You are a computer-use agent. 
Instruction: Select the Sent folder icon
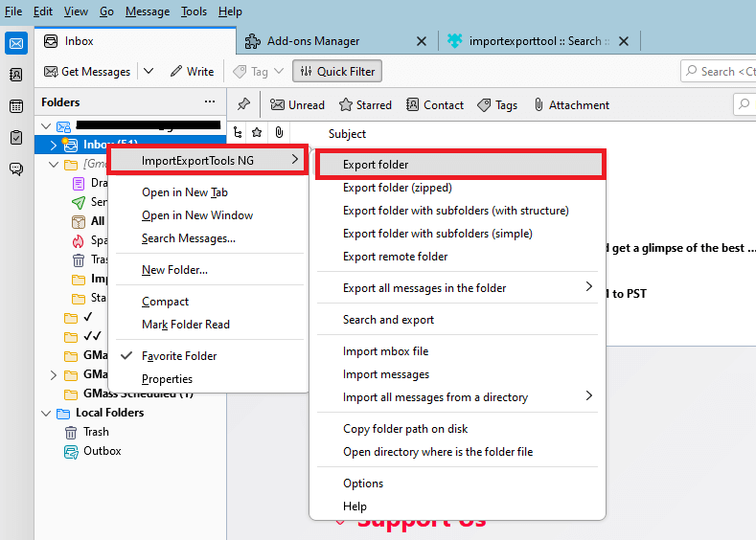[79, 202]
